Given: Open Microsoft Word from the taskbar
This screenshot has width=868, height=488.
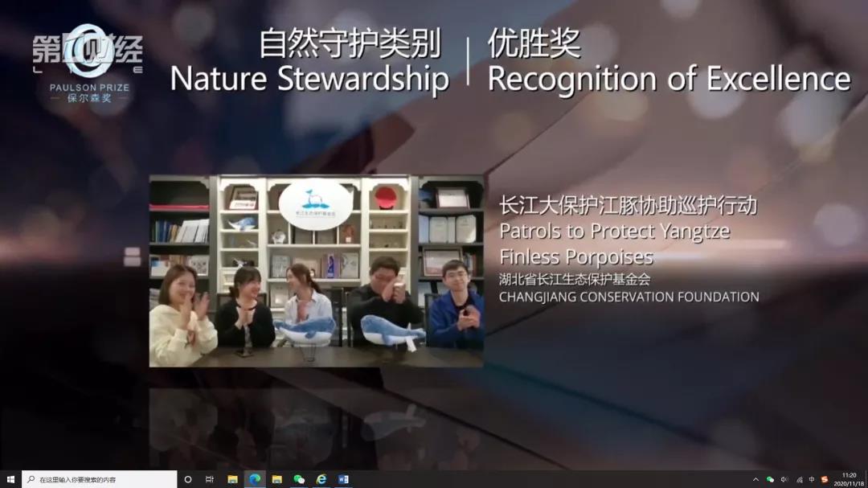Looking at the screenshot, I should [x=343, y=479].
